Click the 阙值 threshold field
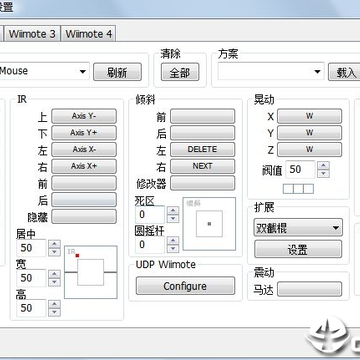This screenshot has height=360, width=360. tap(300, 169)
